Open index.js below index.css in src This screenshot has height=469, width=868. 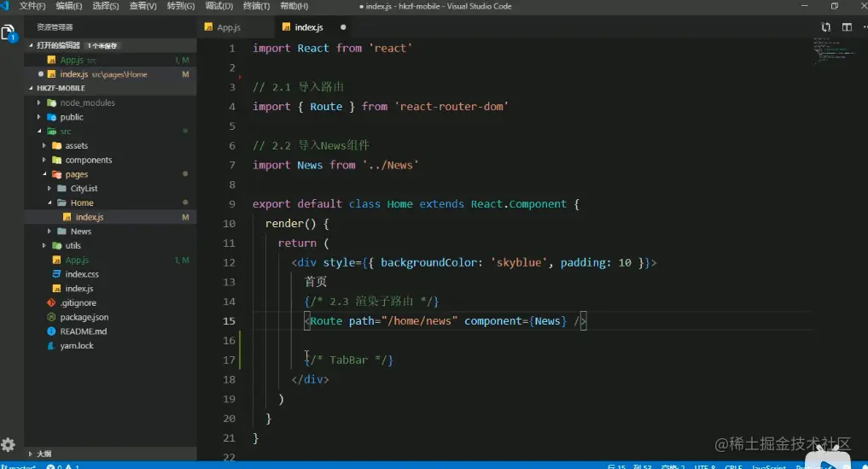(110, 288)
